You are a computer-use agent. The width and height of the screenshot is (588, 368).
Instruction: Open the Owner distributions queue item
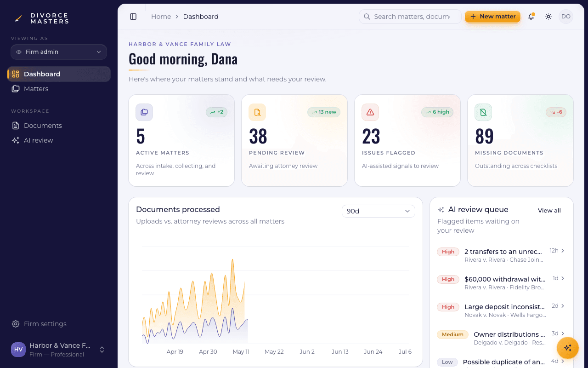[501, 338]
